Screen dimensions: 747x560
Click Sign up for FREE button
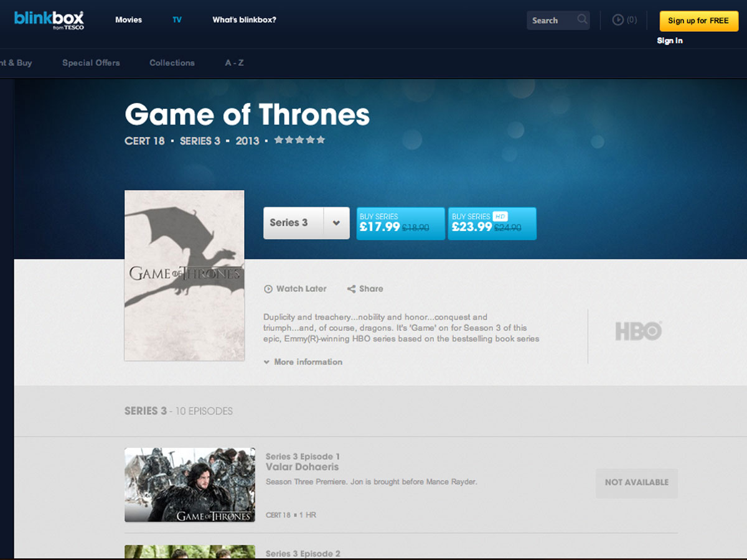click(698, 21)
